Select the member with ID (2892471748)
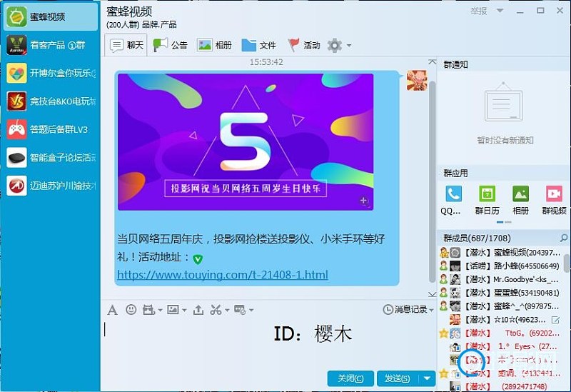Image resolution: width=571 pixels, height=392 pixels. (500, 386)
